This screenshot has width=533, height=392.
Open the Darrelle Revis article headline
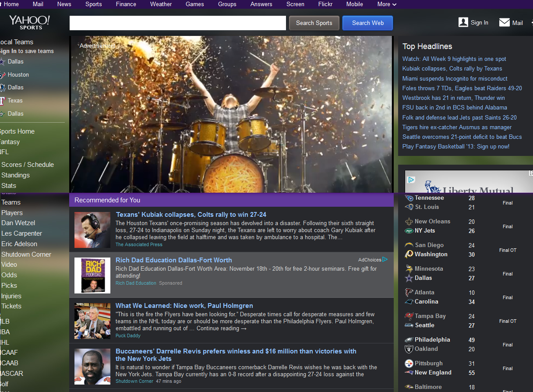pos(236,355)
